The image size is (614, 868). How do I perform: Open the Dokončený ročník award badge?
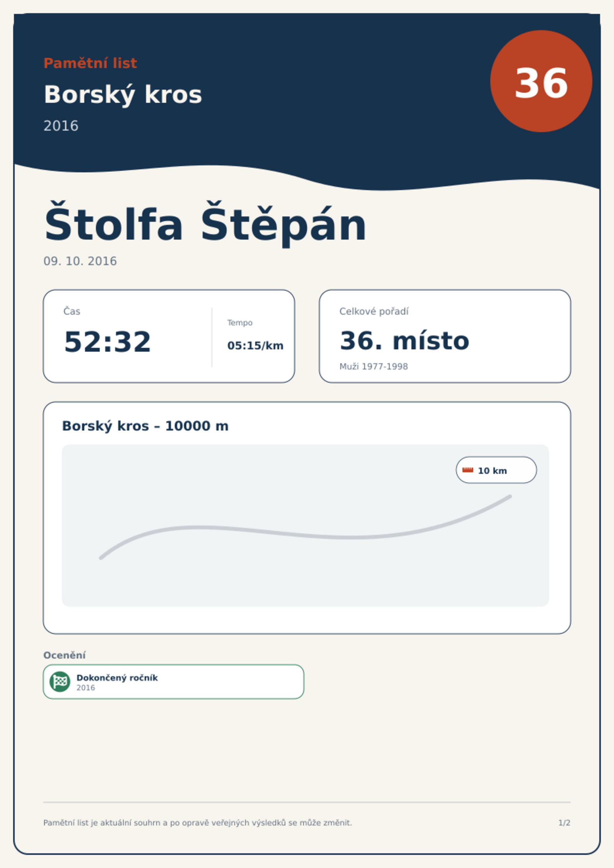pos(174,682)
